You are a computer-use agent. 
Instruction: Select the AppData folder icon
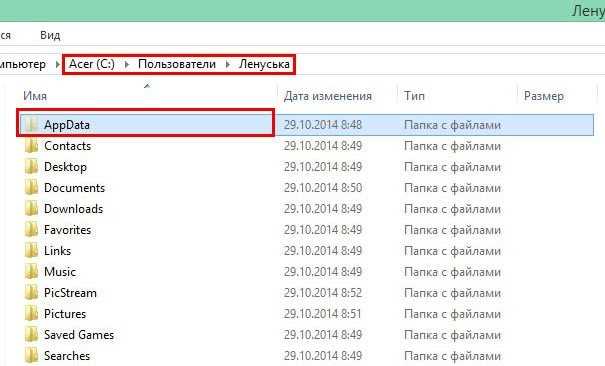click(x=31, y=125)
